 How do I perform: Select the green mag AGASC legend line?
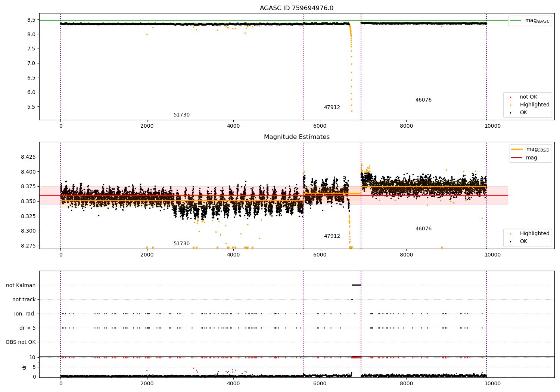516,21
